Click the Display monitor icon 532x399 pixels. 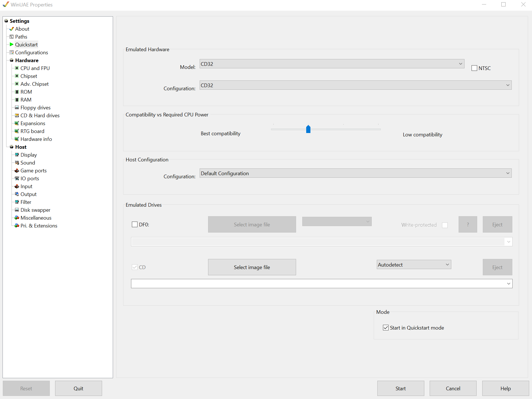pyautogui.click(x=17, y=155)
